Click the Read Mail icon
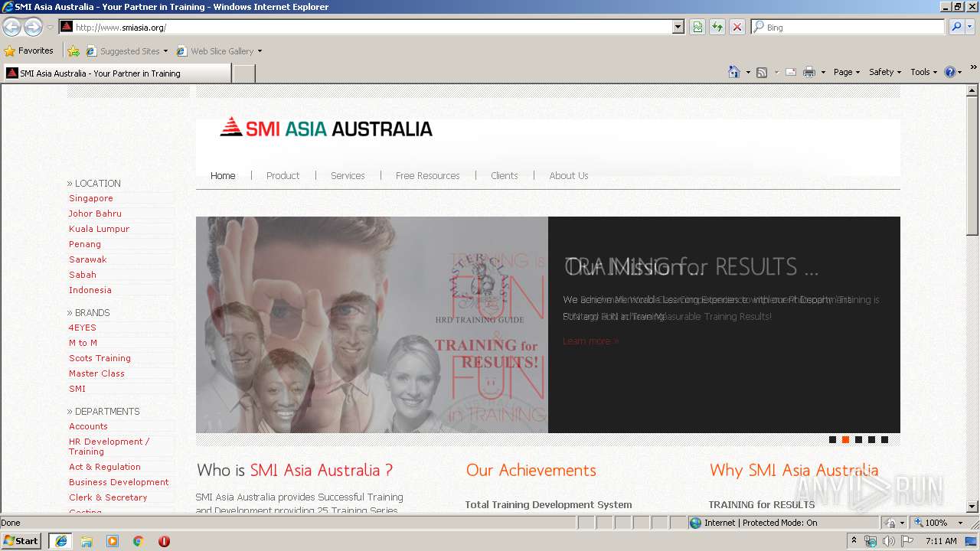 (791, 72)
